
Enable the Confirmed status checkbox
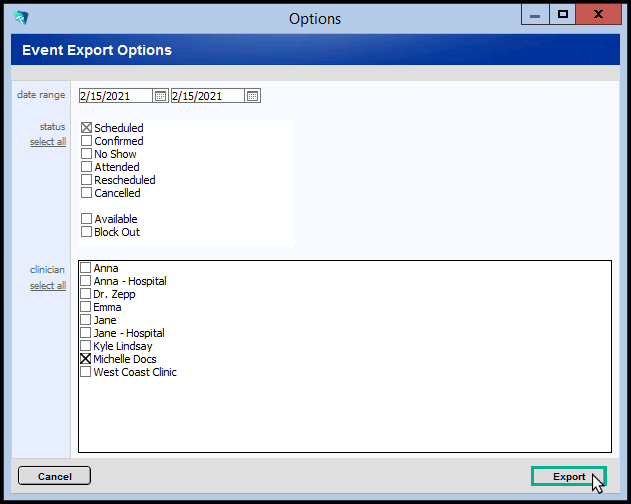[86, 141]
